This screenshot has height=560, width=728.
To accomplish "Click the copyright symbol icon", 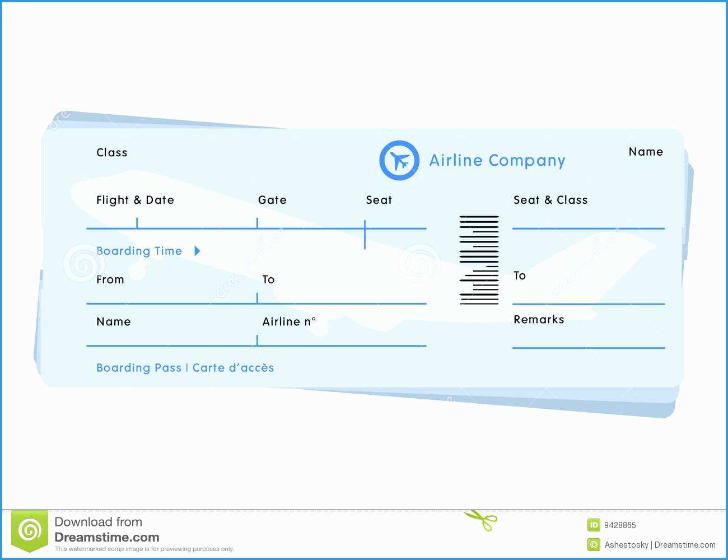I will [x=593, y=544].
